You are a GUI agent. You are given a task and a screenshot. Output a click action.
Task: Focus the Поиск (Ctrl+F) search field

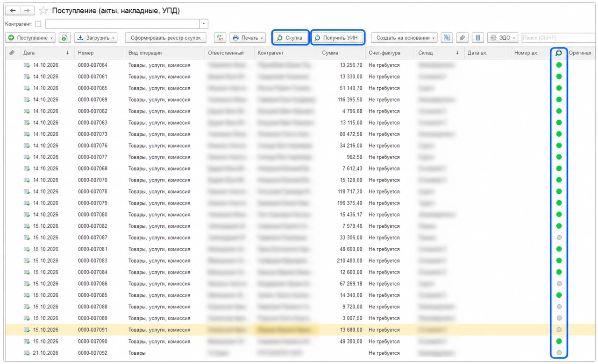558,38
